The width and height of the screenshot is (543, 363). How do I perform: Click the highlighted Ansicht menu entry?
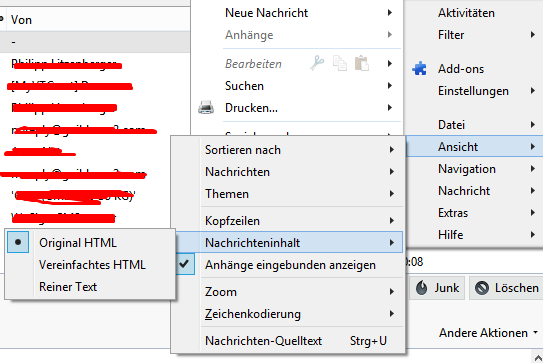pyautogui.click(x=473, y=147)
